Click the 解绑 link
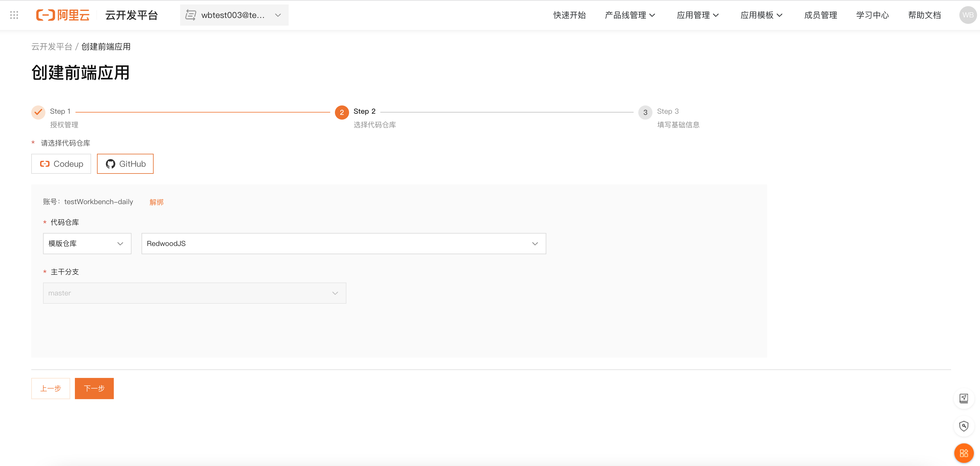Image resolution: width=980 pixels, height=466 pixels. tap(156, 202)
